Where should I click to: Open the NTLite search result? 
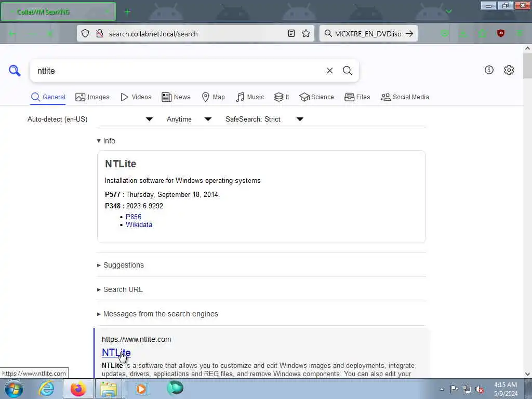(116, 353)
